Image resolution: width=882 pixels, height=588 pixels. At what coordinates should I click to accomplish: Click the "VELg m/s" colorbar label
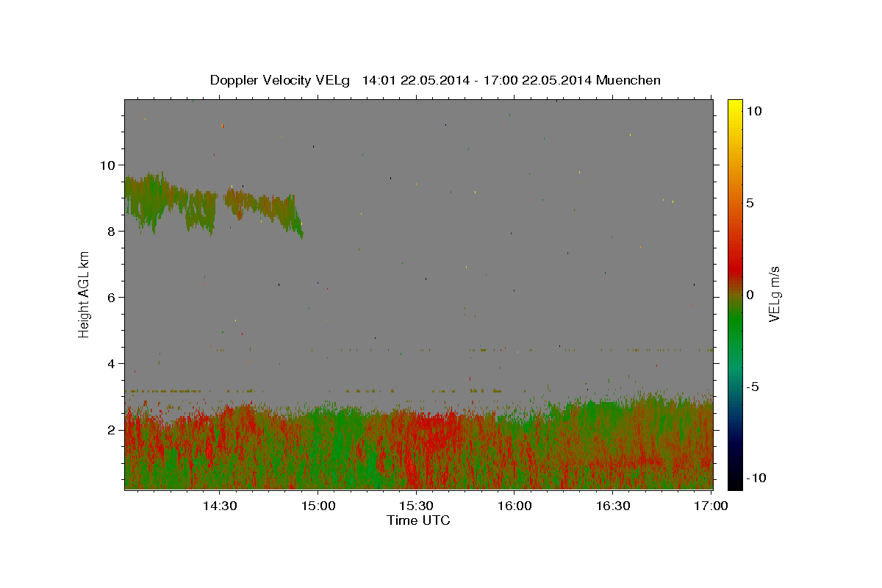click(x=774, y=294)
